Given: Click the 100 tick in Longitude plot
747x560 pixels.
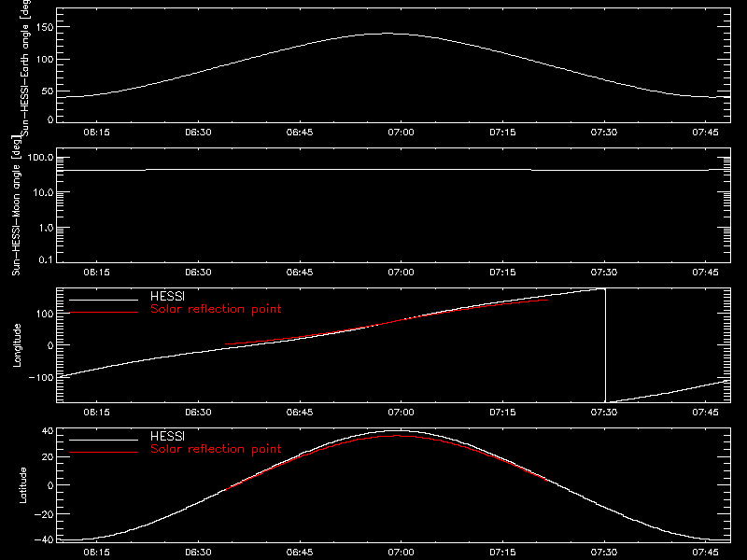Looking at the screenshot, I should click(x=45, y=314).
